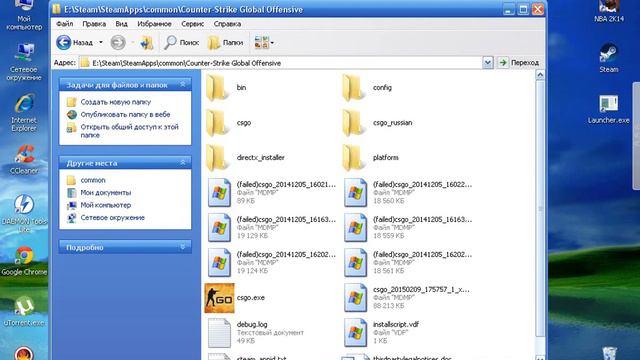Expand the address bar dropdown arrow

click(487, 63)
